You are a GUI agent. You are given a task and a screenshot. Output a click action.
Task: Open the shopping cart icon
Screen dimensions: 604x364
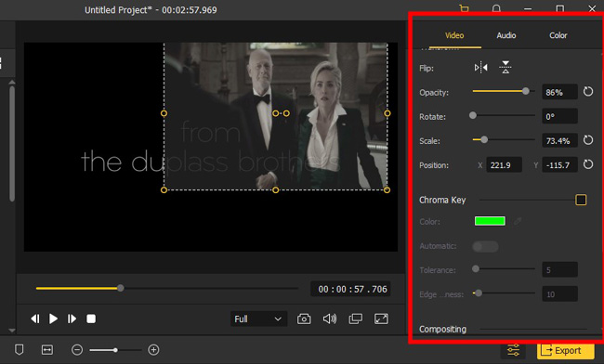465,8
